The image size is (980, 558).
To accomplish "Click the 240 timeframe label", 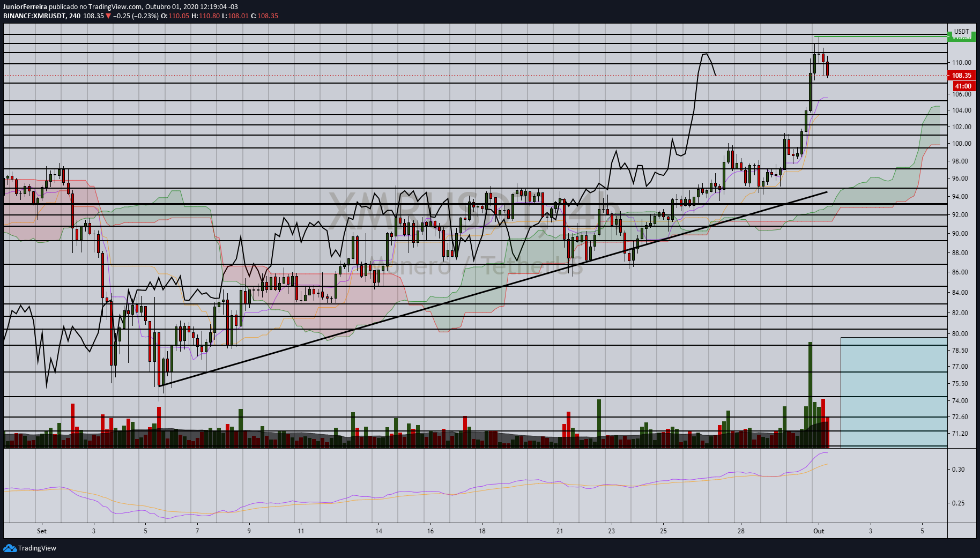I will [x=75, y=16].
